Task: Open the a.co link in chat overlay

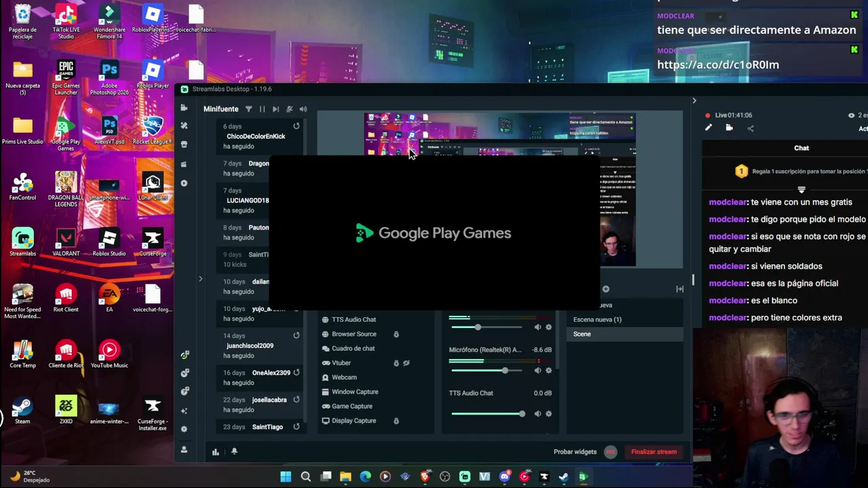Action: click(718, 65)
